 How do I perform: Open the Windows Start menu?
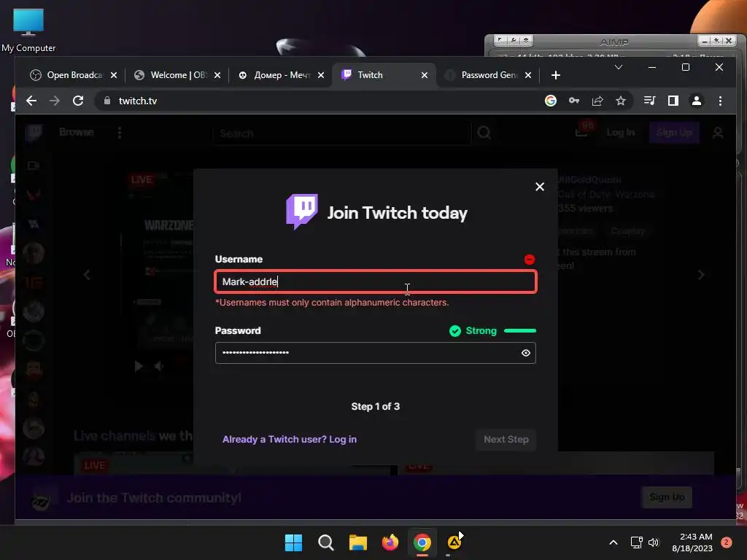tap(293, 542)
